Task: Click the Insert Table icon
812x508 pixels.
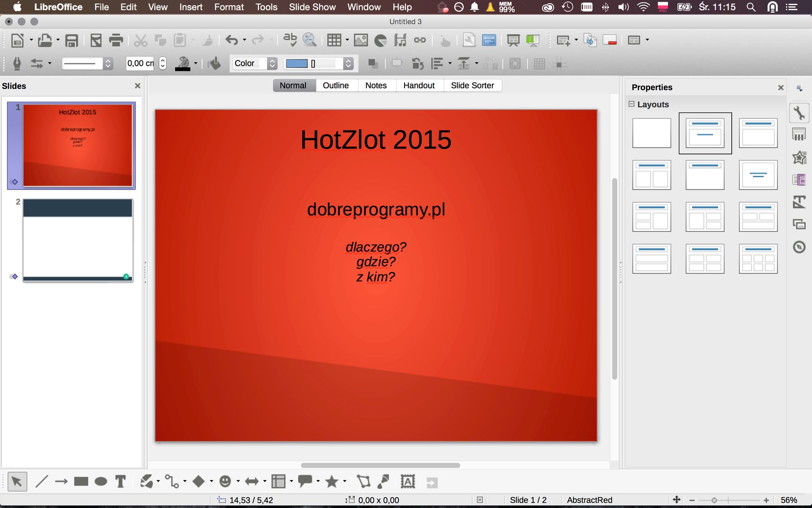Action: click(334, 40)
